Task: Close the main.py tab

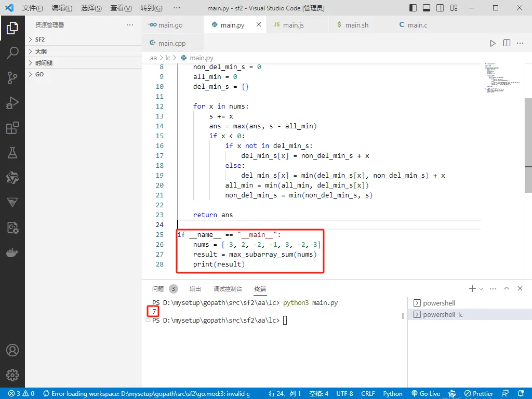Action: [x=259, y=24]
